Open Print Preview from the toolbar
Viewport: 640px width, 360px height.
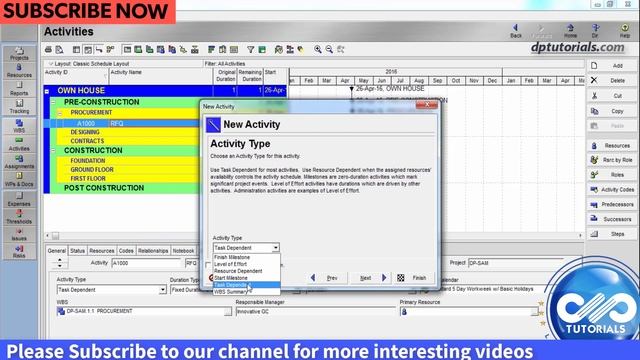60,50
